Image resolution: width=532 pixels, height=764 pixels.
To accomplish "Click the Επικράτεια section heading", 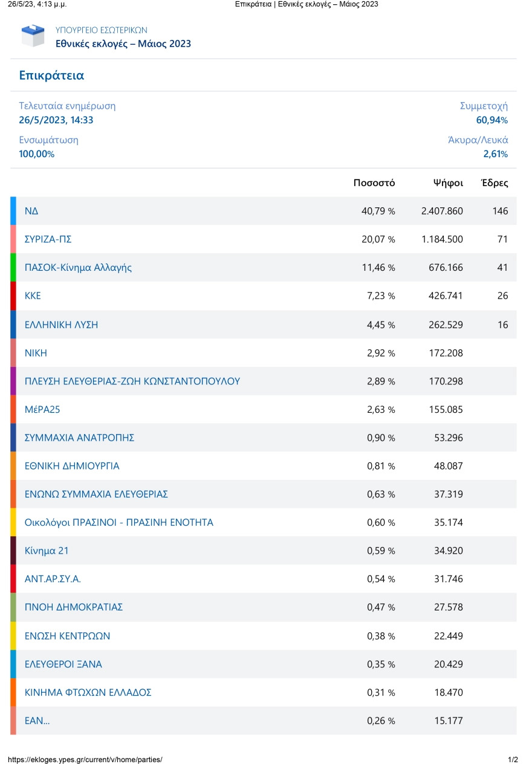I will (x=51, y=76).
